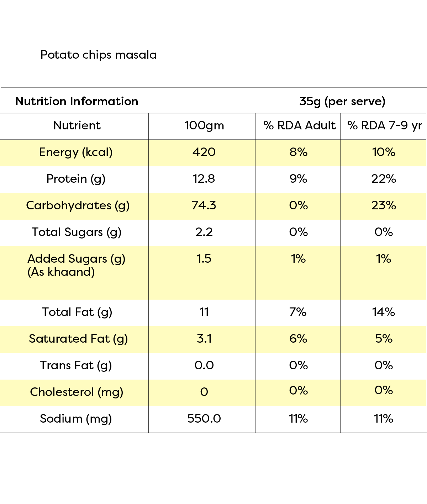Click the Trans Fat (g) label
Viewport: 427px width, 504px height.
[76, 366]
